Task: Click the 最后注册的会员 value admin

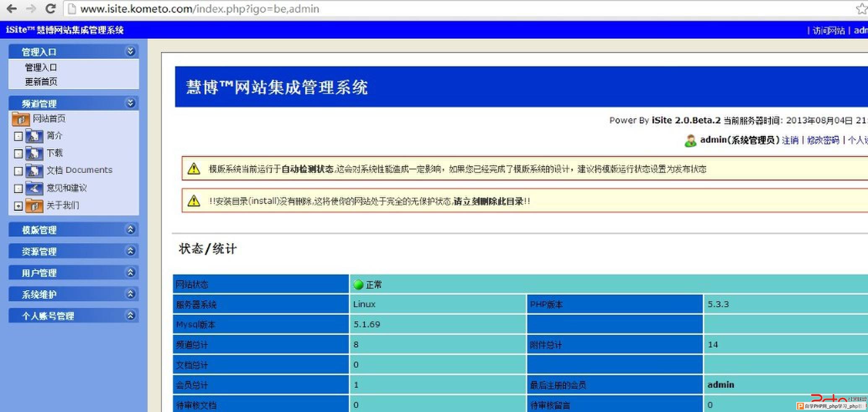Action: pos(721,385)
